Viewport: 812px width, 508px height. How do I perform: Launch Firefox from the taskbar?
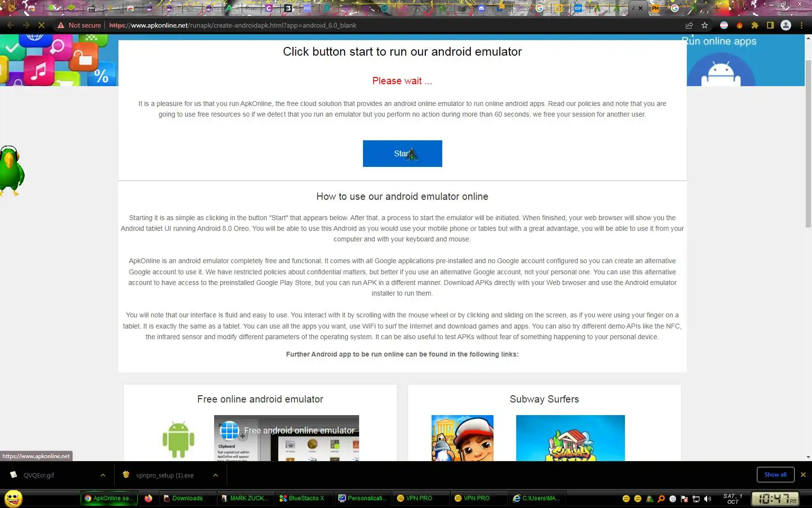click(x=148, y=498)
